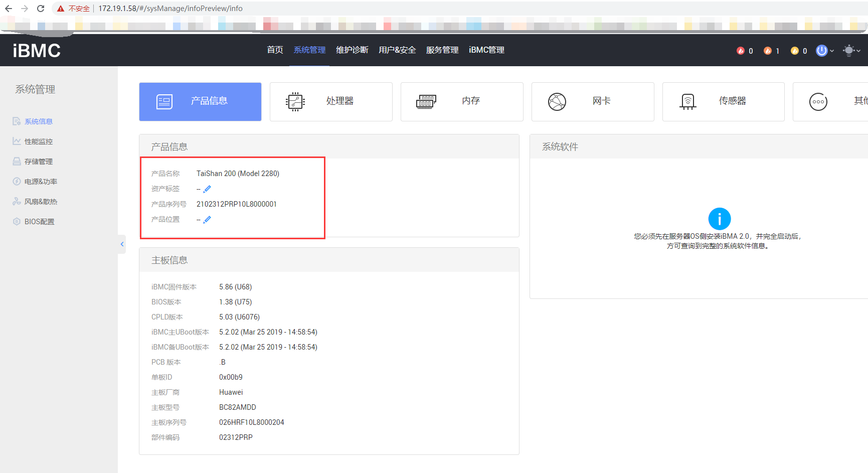Switch to the 产品信息 tab card

200,102
